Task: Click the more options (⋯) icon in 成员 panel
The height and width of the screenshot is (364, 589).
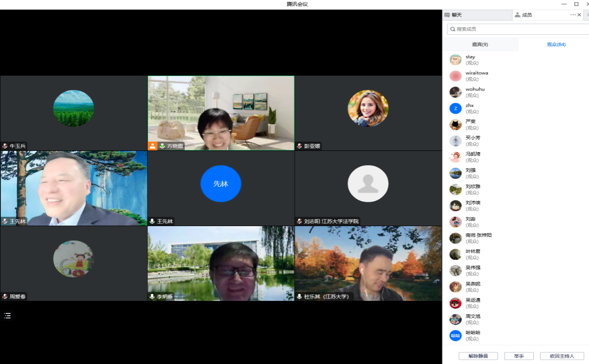Action: tap(573, 15)
